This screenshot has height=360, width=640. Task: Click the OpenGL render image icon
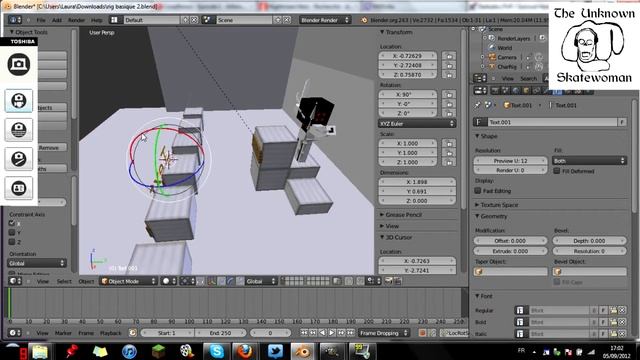[389, 281]
